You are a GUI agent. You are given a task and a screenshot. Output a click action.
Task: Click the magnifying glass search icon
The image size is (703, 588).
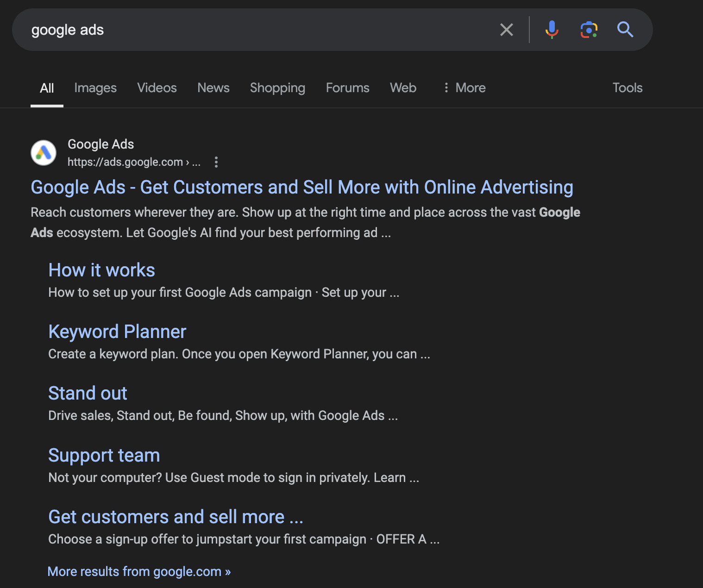(x=625, y=30)
